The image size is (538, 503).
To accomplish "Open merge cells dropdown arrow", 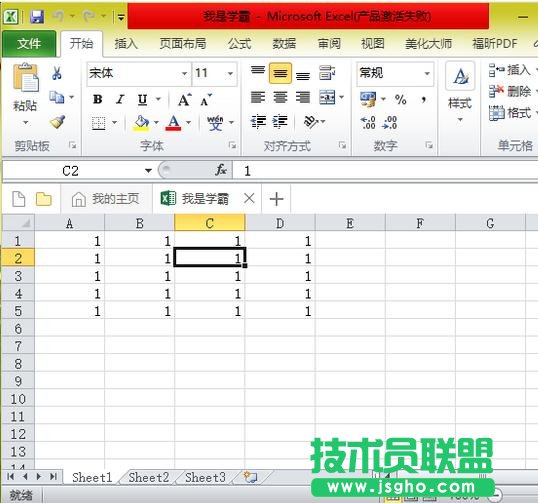I will pyautogui.click(x=342, y=97).
